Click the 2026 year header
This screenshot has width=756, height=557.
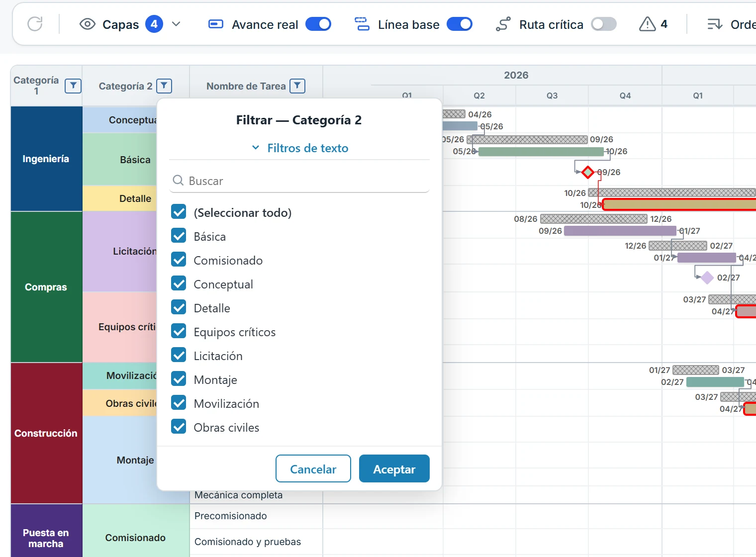(x=516, y=75)
